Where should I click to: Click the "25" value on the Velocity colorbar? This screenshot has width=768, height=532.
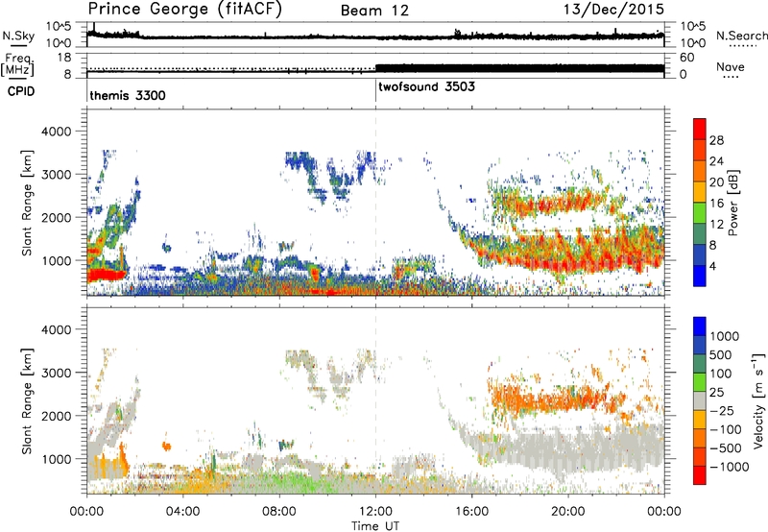tap(716, 392)
